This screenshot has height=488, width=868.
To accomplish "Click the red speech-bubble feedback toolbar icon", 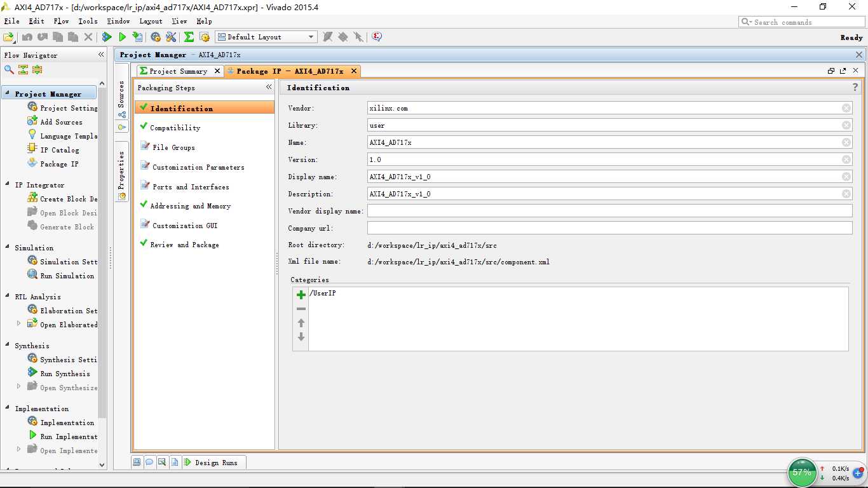I will click(x=377, y=37).
